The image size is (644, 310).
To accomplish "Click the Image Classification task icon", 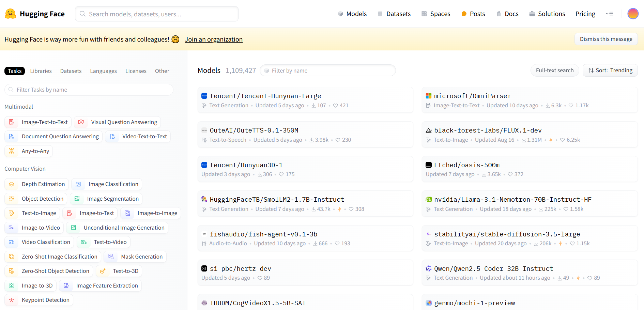I will click(78, 184).
